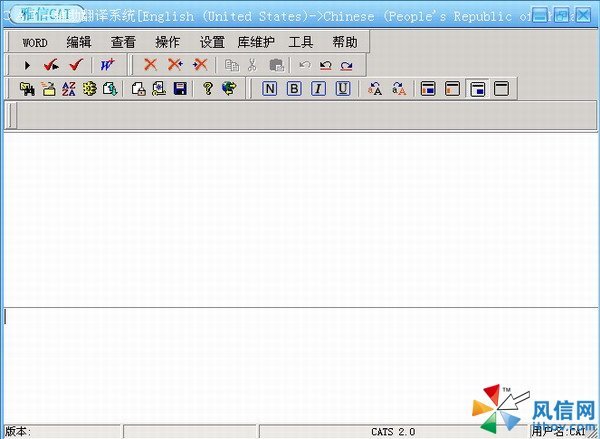Toggle the N normal text button

coord(270,89)
